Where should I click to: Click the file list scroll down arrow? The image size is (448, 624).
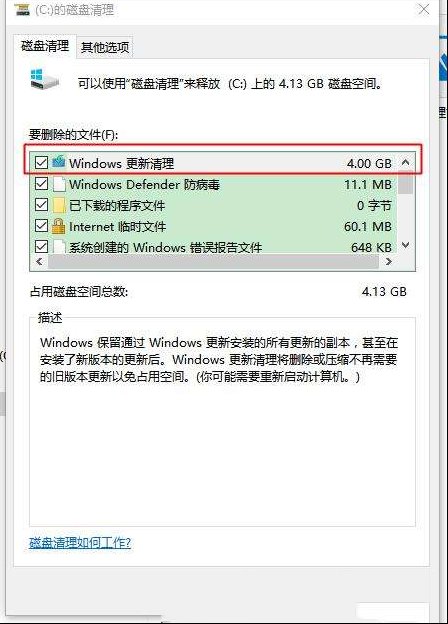point(405,245)
